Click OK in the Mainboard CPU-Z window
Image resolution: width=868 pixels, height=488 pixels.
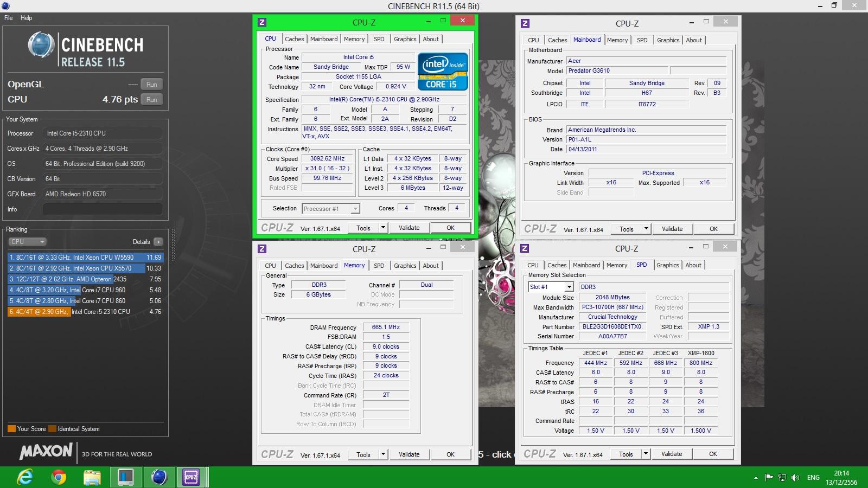tap(713, 229)
